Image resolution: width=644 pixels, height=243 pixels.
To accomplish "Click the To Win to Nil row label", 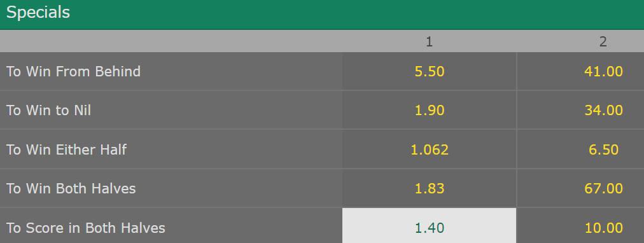I will [x=48, y=110].
